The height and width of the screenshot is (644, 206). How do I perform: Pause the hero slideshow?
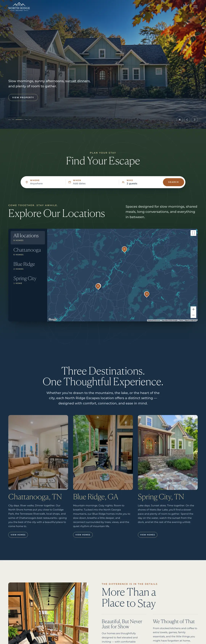point(179,119)
